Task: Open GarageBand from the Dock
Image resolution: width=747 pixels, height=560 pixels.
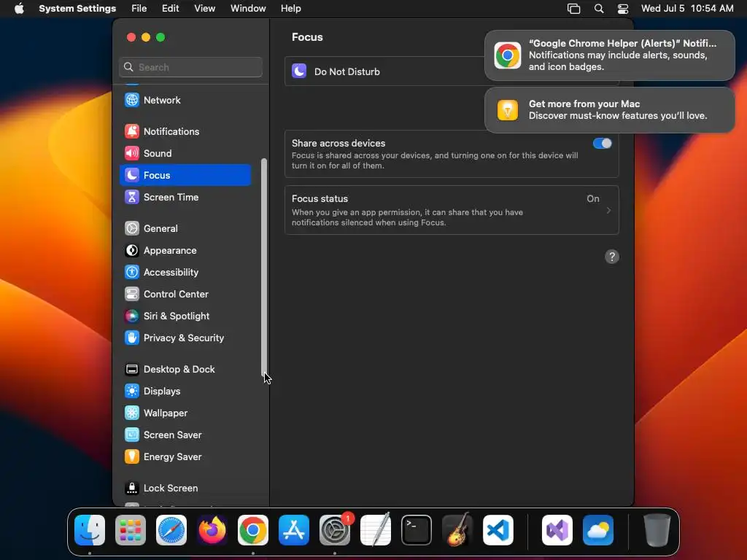Action: 457,530
